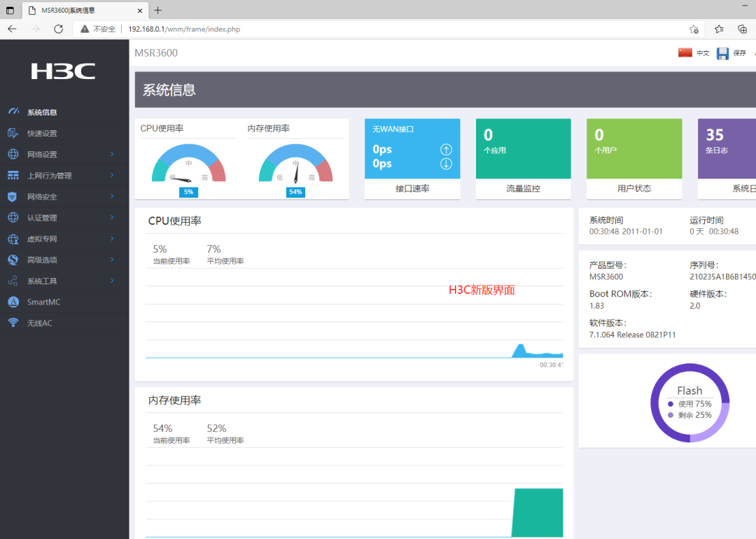
Task: Open the 35 条日志 system log card
Action: 727,159
